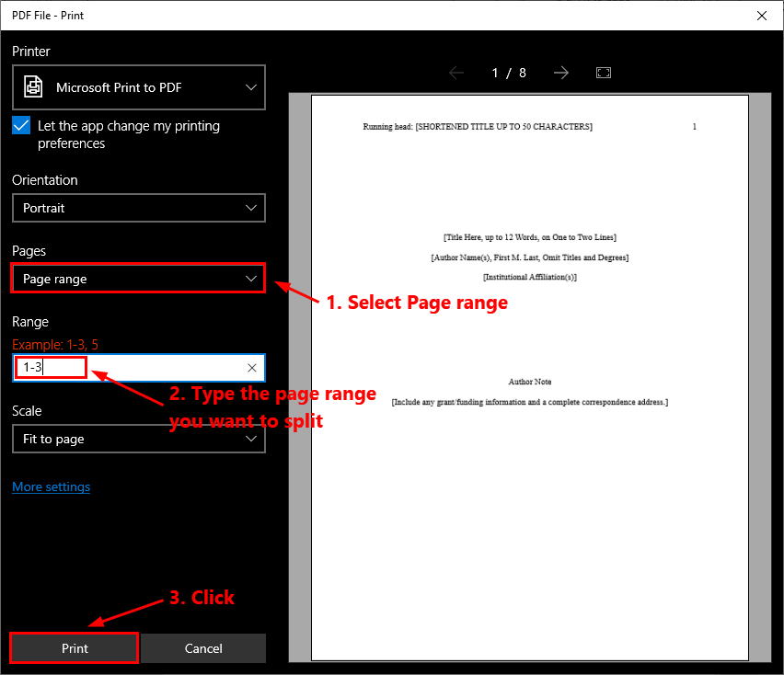Click the Cancel button
784x675 pixels.
tap(202, 647)
